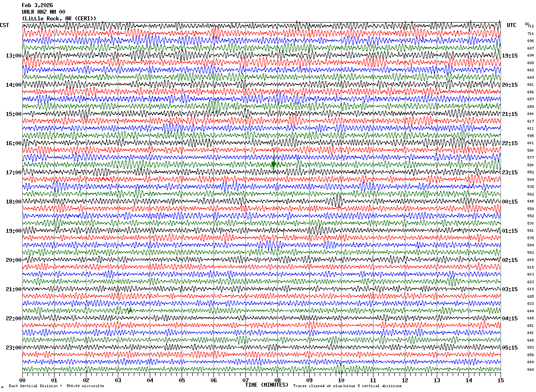Click the 07 minute tick label on the time axis
Viewport: 536px width, 392px height.
tap(245, 380)
